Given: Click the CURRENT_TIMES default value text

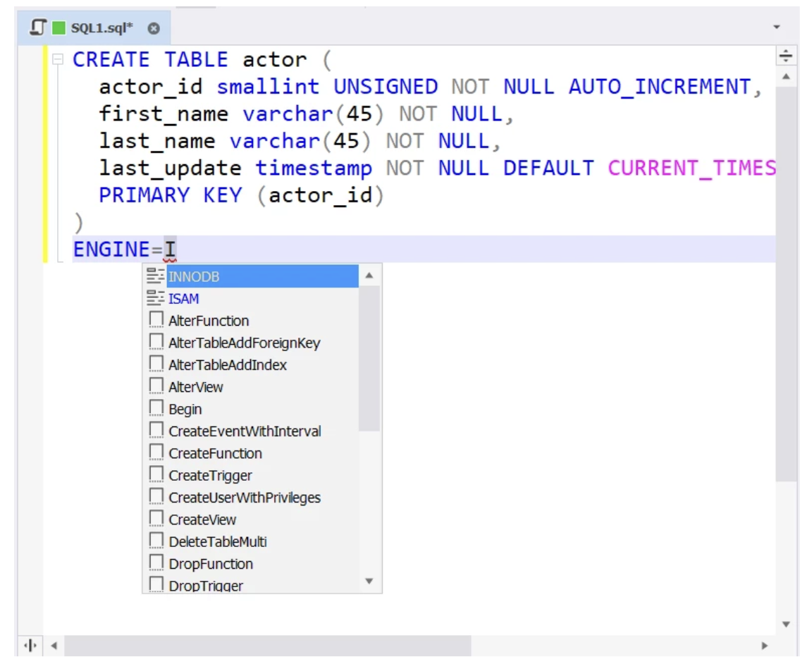Looking at the screenshot, I should (x=691, y=168).
